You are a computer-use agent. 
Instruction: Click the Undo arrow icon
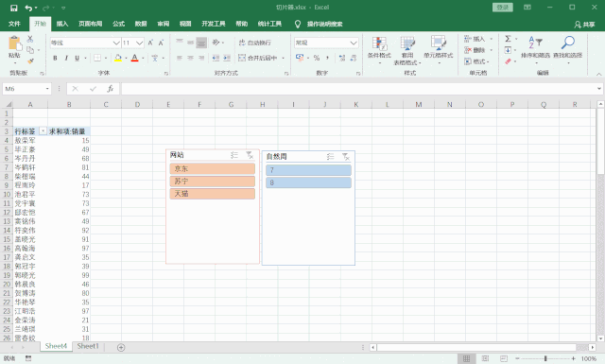coord(28,8)
